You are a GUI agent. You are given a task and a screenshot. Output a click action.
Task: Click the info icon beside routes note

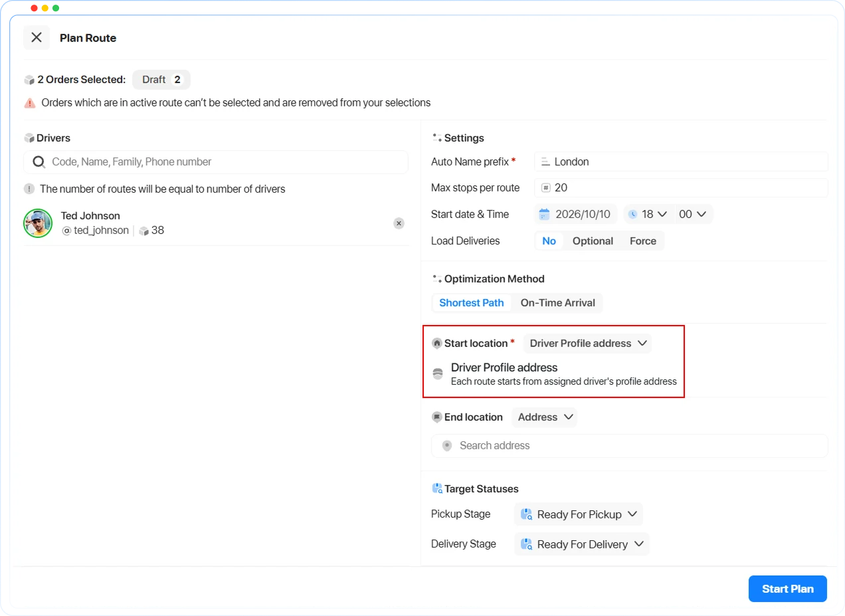pyautogui.click(x=29, y=189)
